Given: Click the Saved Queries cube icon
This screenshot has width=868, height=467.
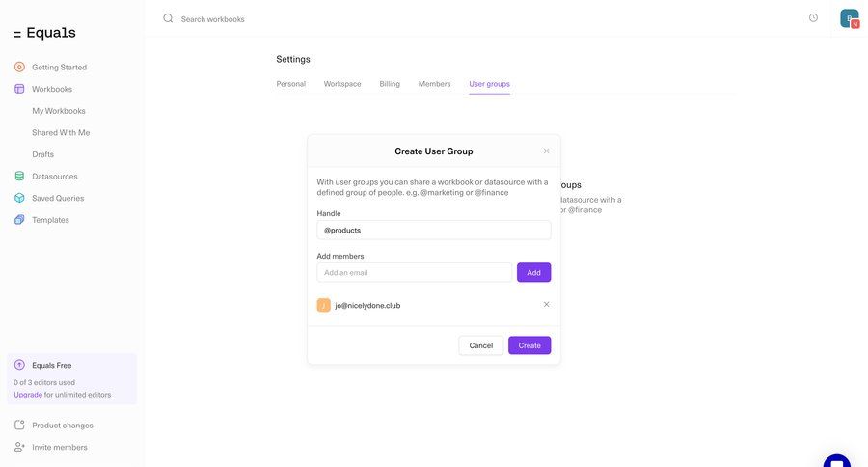Looking at the screenshot, I should point(19,198).
